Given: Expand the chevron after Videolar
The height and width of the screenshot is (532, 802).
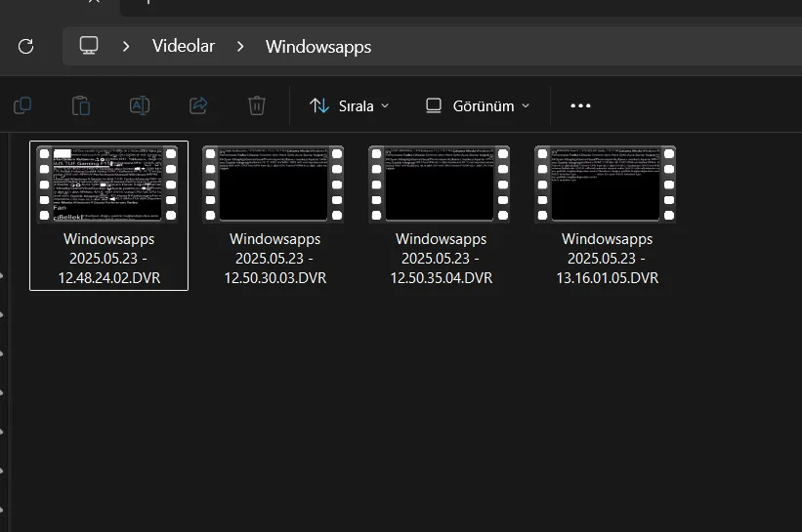Looking at the screenshot, I should click(240, 47).
